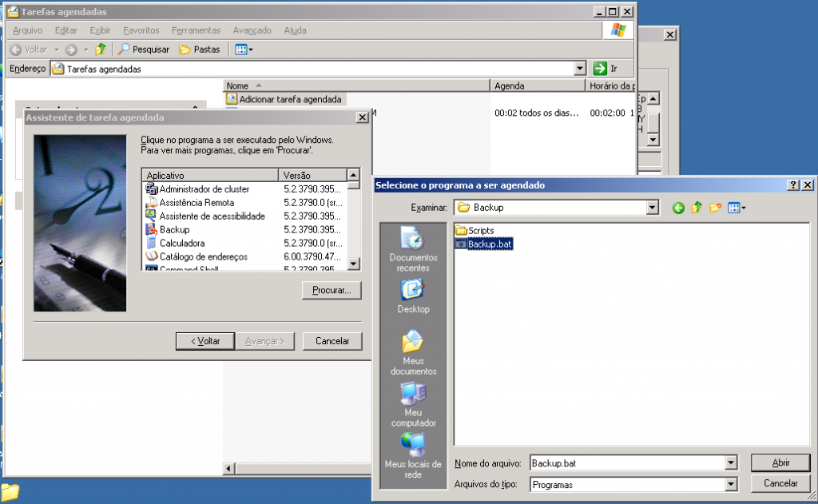Expand the Arquivos do tipo dropdown
Screen dimensions: 818x504
(731, 485)
